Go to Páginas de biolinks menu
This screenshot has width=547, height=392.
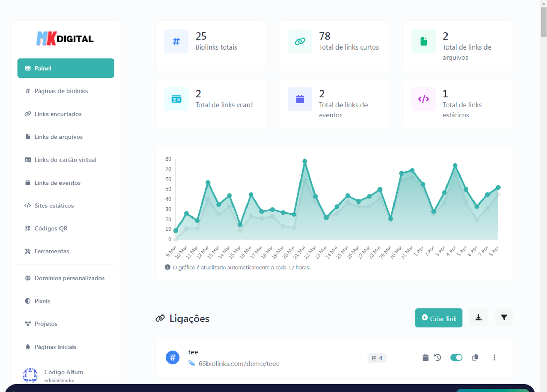point(61,91)
